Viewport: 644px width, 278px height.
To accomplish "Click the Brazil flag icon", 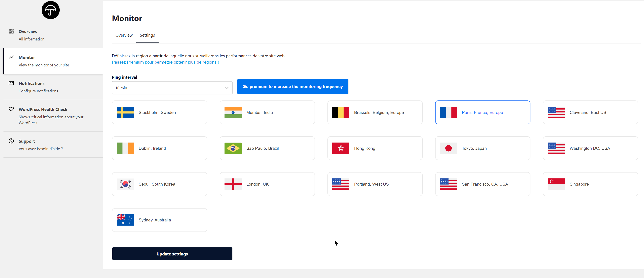I will coord(233,148).
